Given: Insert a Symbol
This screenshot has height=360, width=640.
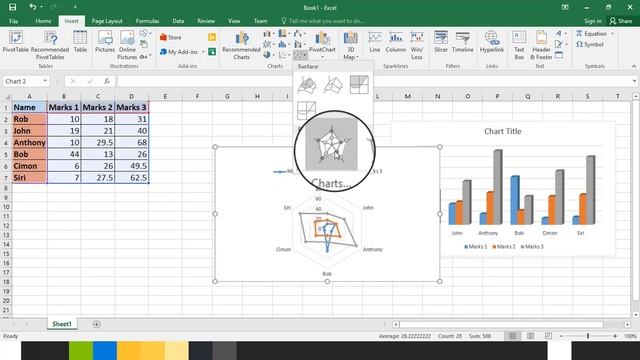Looking at the screenshot, I should pos(590,44).
